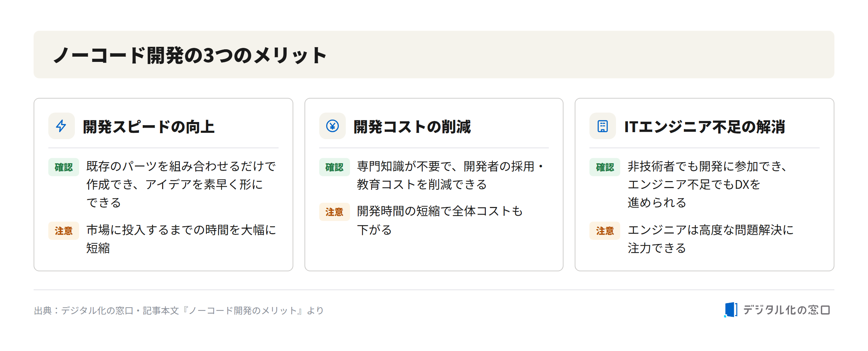Click the デジタル化の窓口 brand name text
This screenshot has height=351, width=868.
[786, 310]
